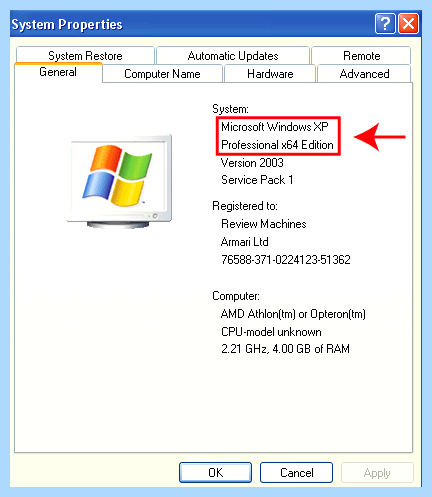Image resolution: width=432 pixels, height=497 pixels.
Task: Click "Professional x64 Edition" text
Action: point(277,145)
